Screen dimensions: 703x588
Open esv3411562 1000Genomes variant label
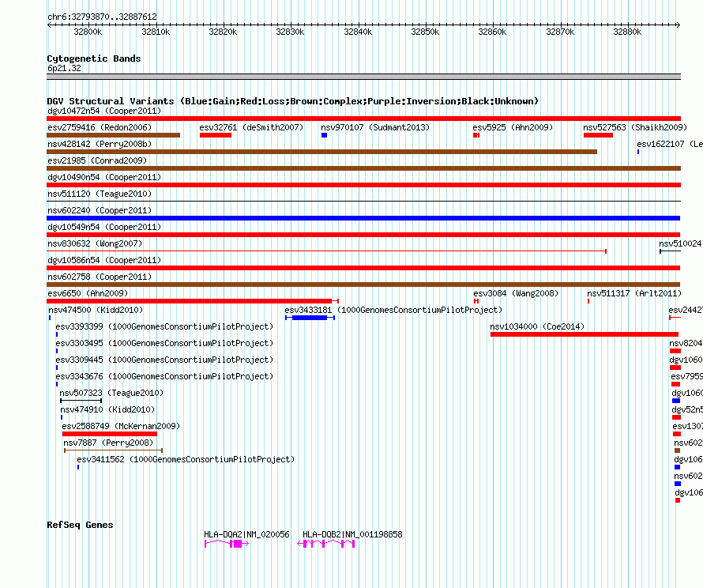click(x=186, y=459)
